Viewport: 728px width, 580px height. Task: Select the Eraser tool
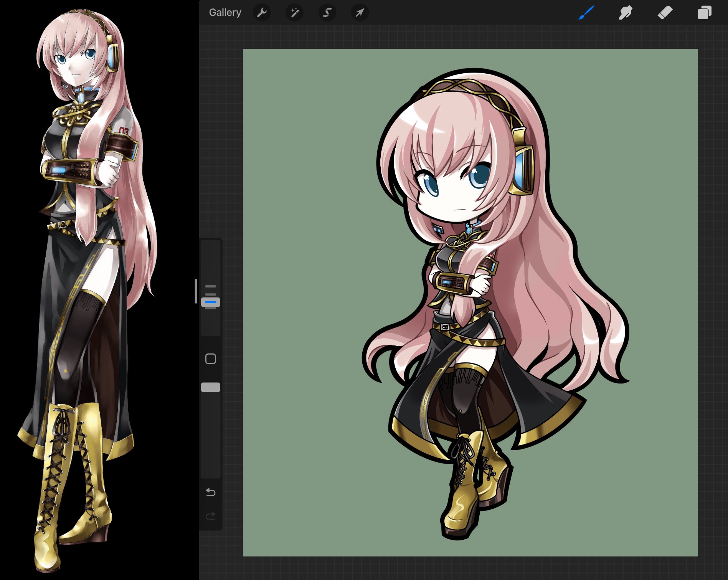tap(666, 13)
